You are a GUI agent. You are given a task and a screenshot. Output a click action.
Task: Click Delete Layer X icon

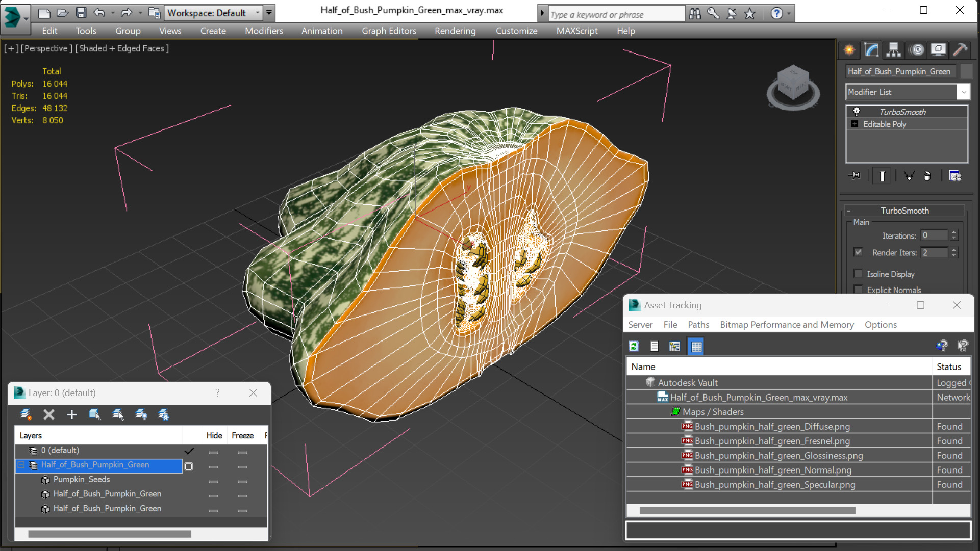click(49, 414)
